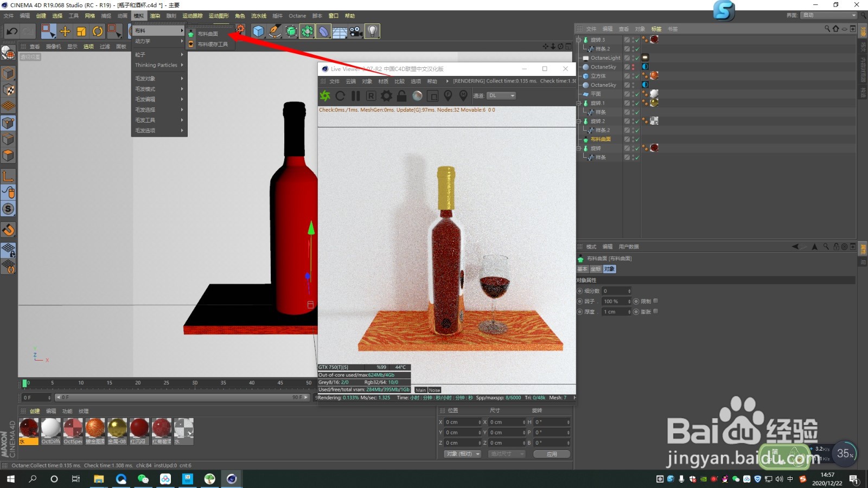
Task: Expand the Thinking Particles submenu
Action: tap(159, 65)
